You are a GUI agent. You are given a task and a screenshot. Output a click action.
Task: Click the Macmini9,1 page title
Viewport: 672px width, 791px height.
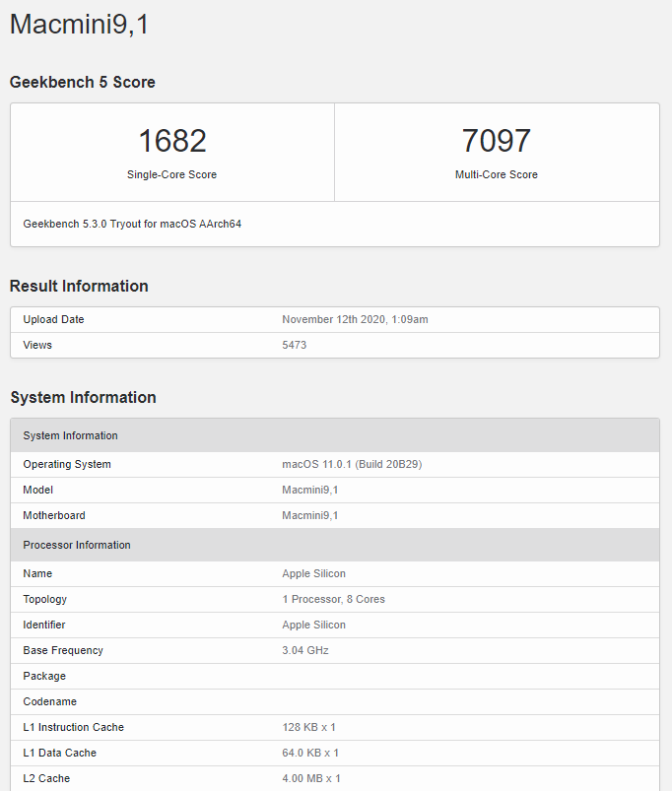point(79,25)
